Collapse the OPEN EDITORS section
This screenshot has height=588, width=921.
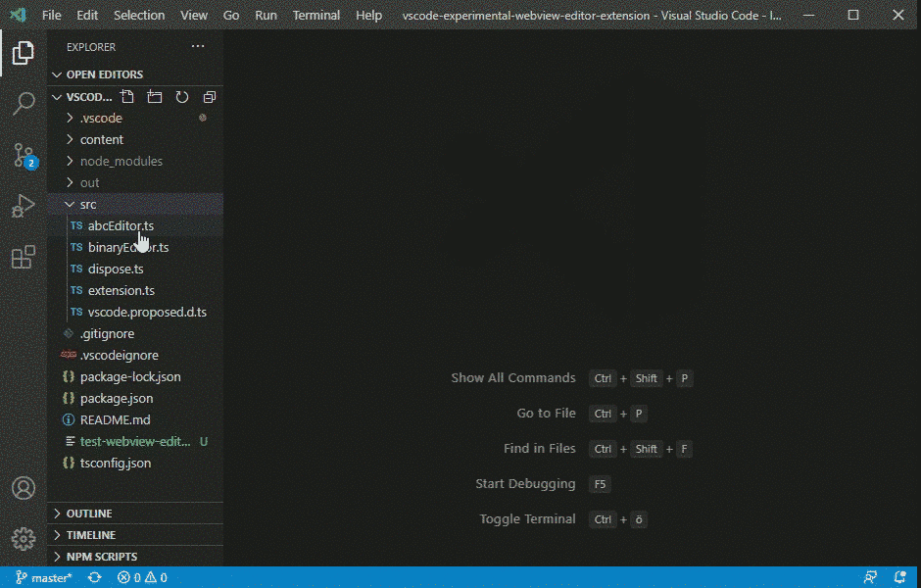[135, 74]
